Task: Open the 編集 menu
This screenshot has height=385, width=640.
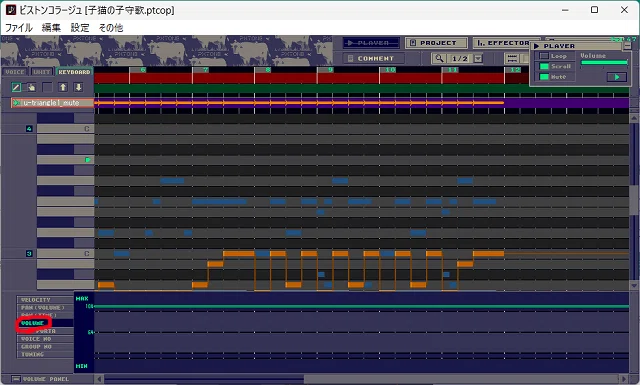Action: pos(51,28)
